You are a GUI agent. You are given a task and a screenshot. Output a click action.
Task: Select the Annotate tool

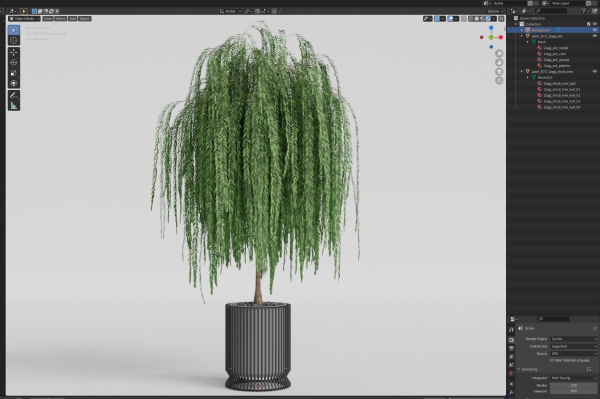pos(14,95)
